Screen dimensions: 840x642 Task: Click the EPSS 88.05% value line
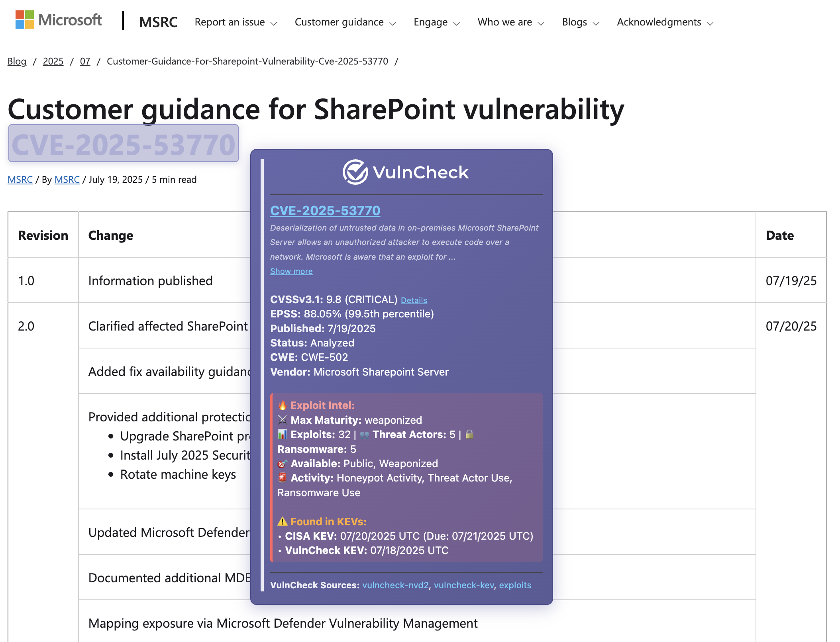pyautogui.click(x=352, y=314)
